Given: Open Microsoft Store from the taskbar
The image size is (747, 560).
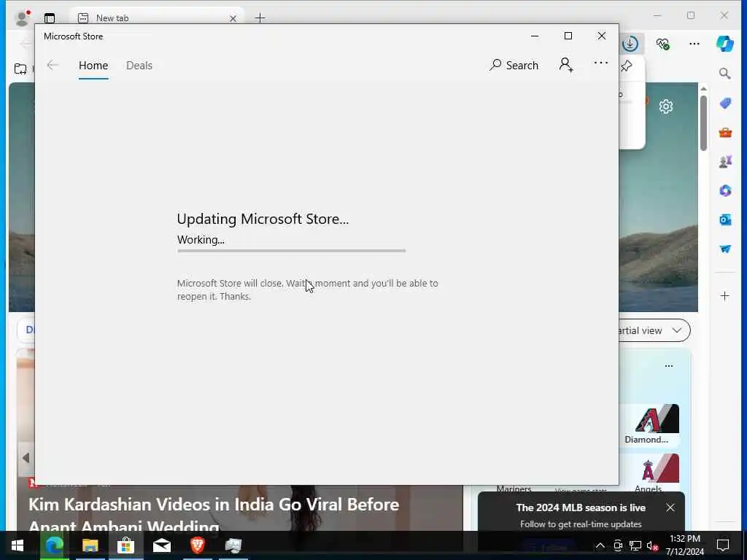Looking at the screenshot, I should pyautogui.click(x=125, y=545).
